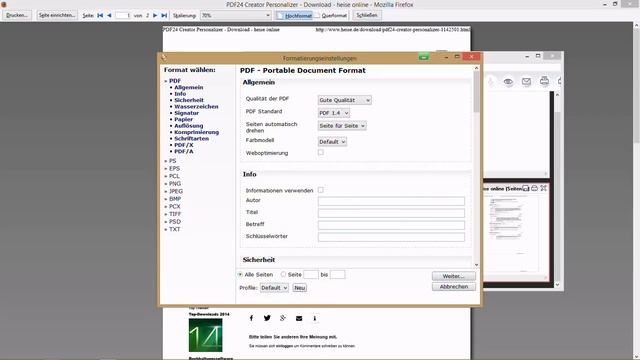Go to next page in print preview
This screenshot has height=360, width=640.
(x=155, y=16)
